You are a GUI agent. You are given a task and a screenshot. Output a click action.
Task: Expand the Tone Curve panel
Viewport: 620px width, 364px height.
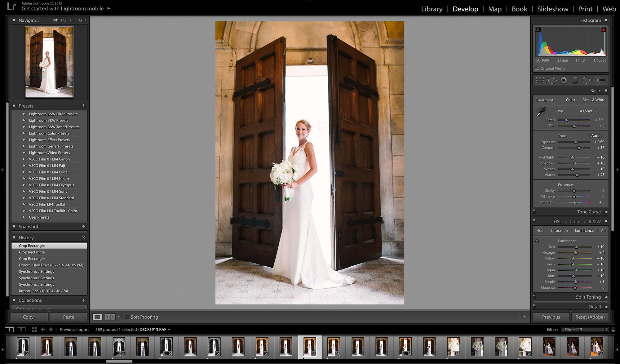coord(606,212)
